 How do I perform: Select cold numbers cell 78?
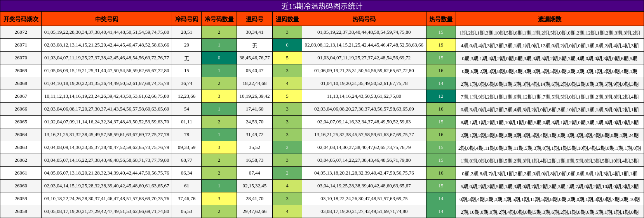186,135
